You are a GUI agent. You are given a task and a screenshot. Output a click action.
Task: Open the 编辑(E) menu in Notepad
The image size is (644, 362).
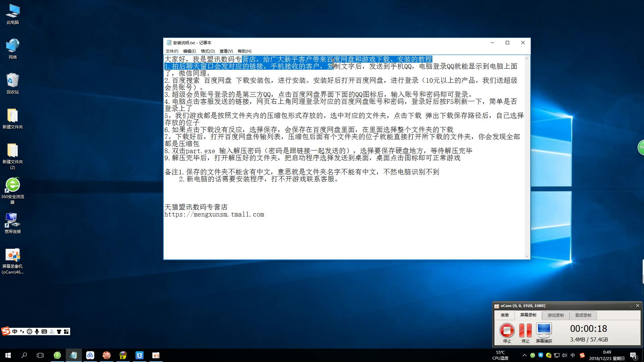pos(190,51)
